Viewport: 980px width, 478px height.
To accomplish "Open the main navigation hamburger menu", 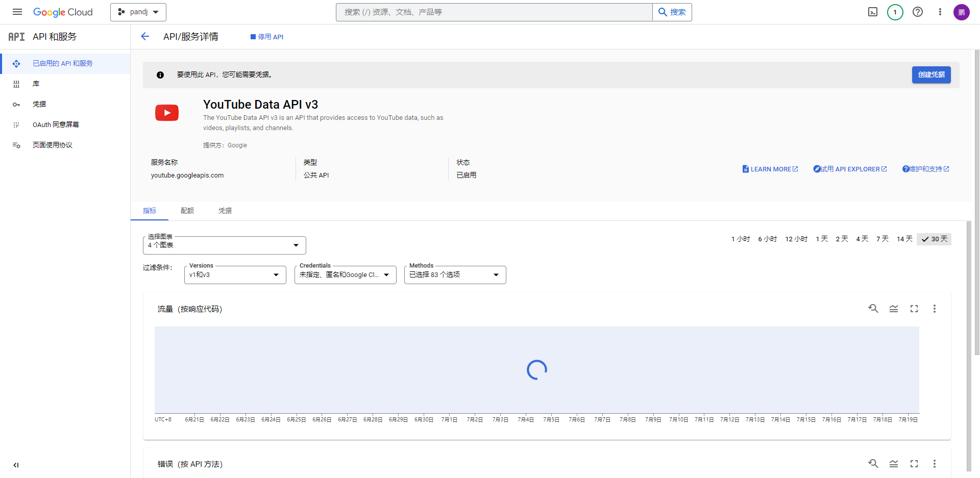I will pyautogui.click(x=17, y=12).
